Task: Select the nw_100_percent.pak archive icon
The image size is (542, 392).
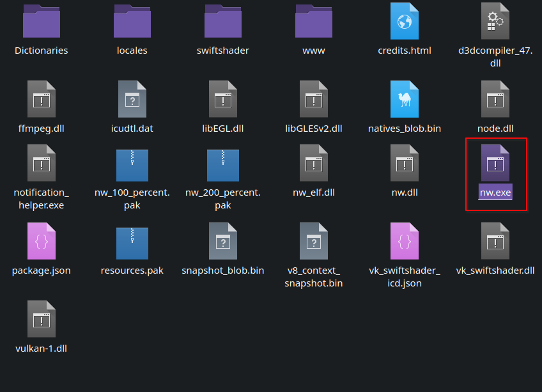Action: click(x=132, y=166)
